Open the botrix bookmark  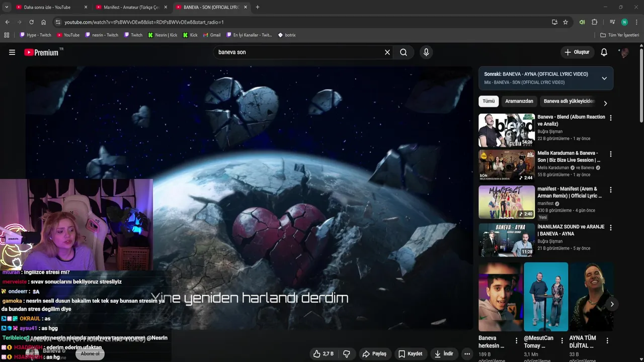286,35
